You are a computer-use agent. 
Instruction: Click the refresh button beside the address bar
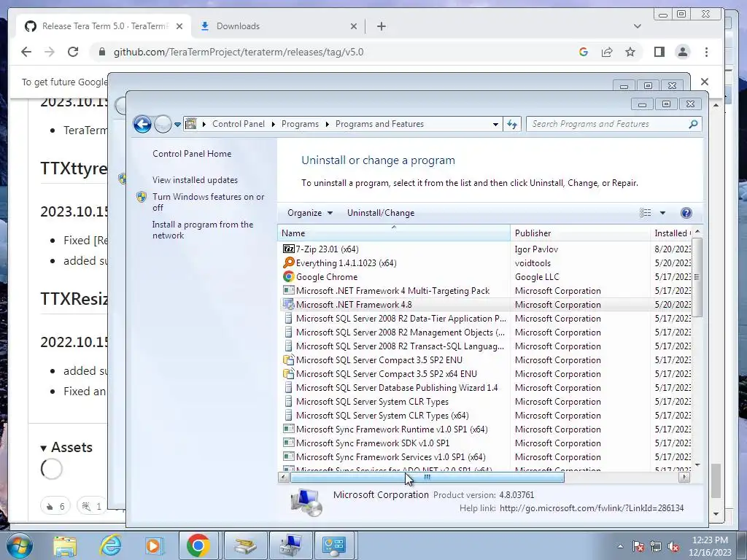point(512,124)
